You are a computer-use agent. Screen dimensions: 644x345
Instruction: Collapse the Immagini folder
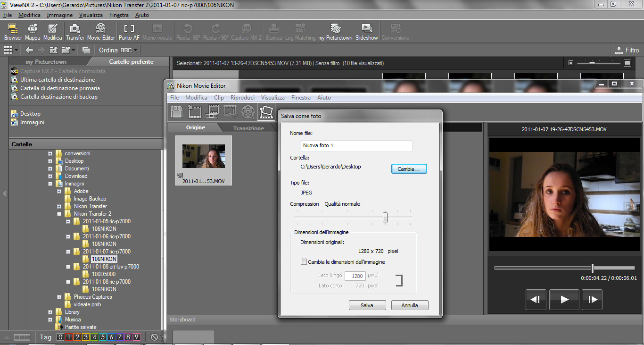coord(50,184)
